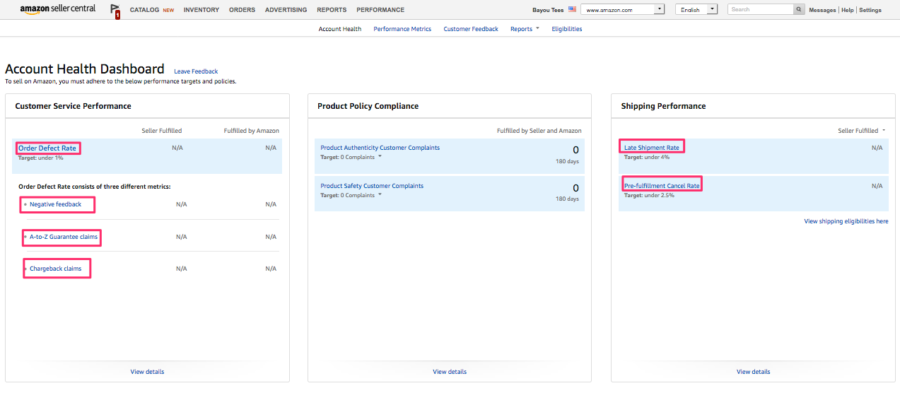Open Settings link
This screenshot has height=405, width=900.
tap(870, 10)
